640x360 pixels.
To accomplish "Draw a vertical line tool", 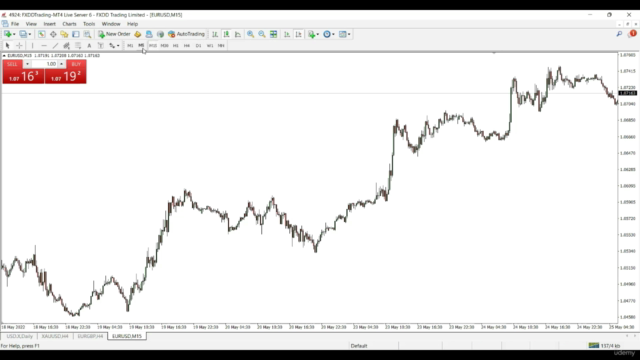I will point(33,46).
